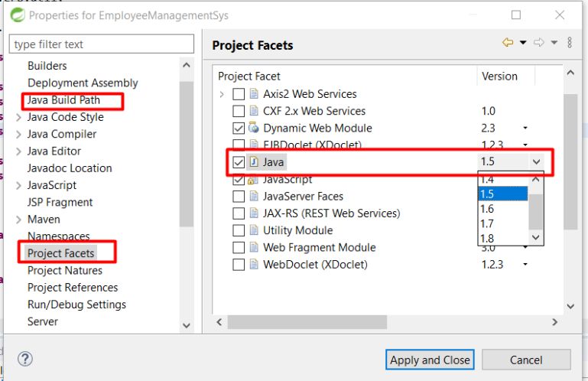
Task: Open Deployment Assembly page
Action: [83, 83]
